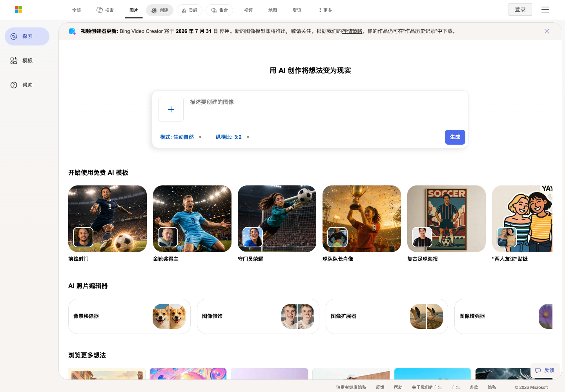Open the 纵横比: 3:2 dropdown
Screen dimensions: 565x392
233,137
